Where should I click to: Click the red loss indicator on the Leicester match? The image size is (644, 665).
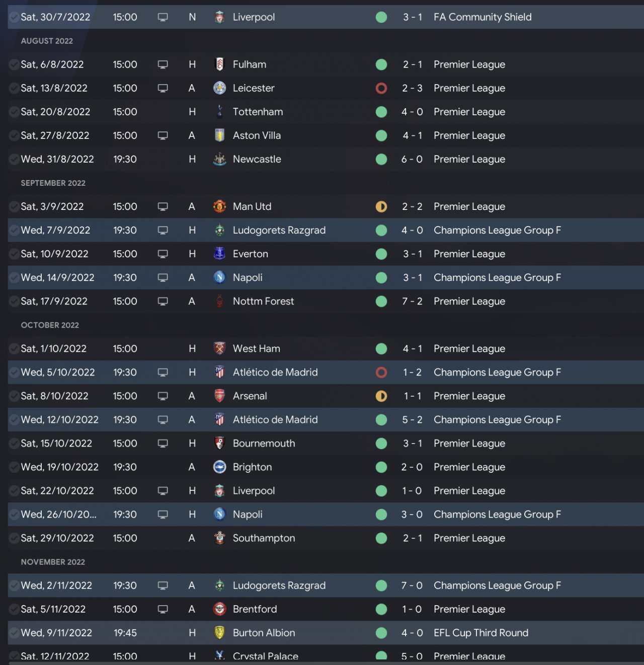pyautogui.click(x=381, y=88)
